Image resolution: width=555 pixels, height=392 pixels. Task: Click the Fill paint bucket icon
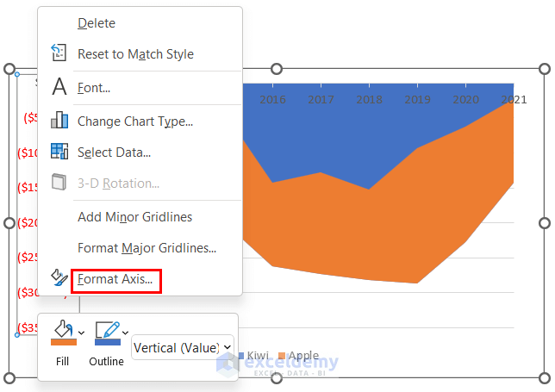[x=63, y=329]
